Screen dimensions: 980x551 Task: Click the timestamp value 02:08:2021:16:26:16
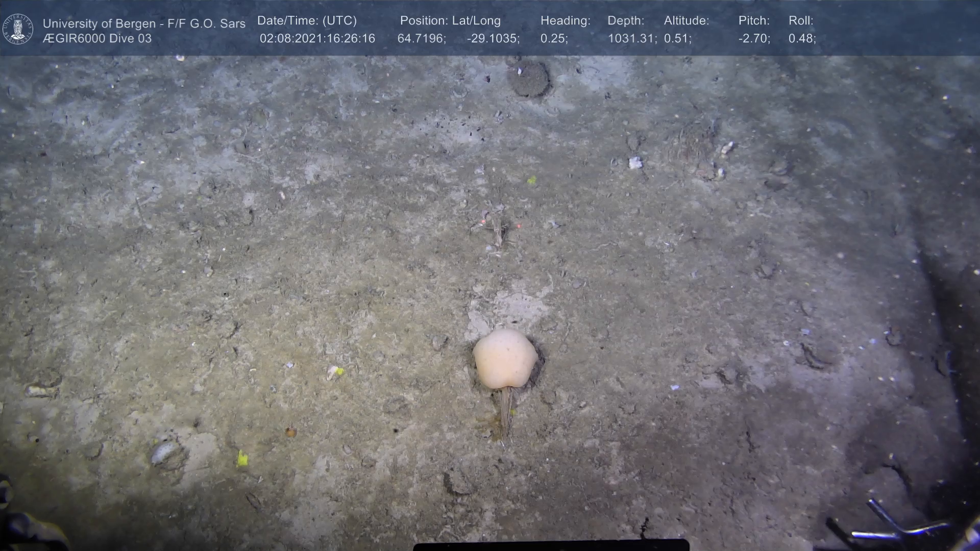coord(317,39)
